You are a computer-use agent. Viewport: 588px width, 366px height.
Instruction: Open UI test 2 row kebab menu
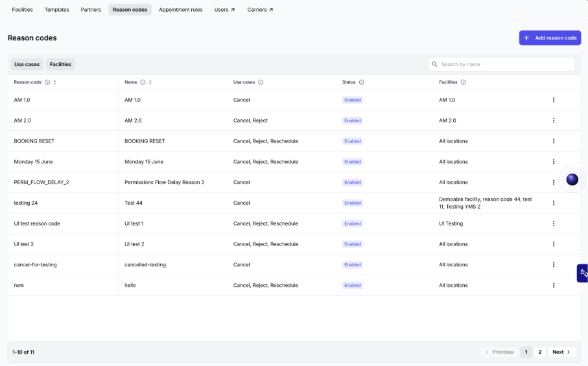(x=554, y=244)
